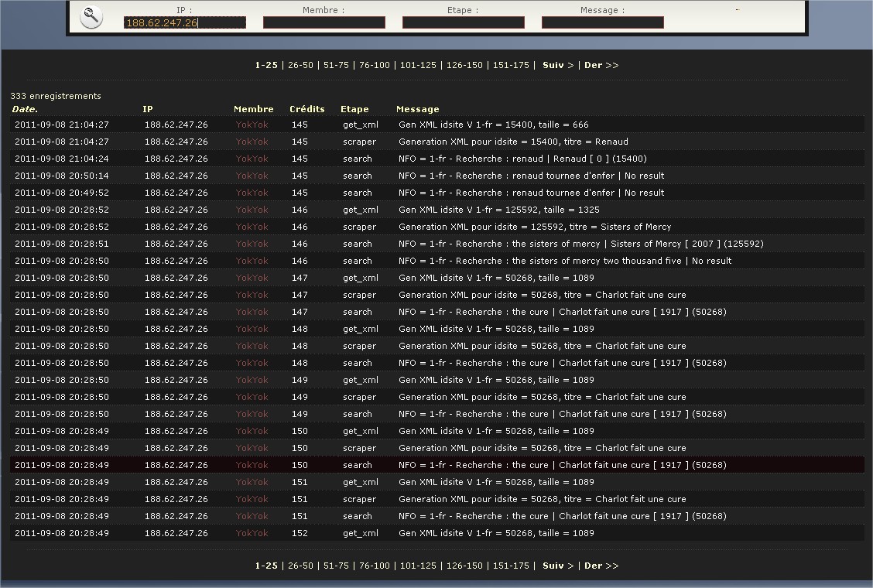The height and width of the screenshot is (588, 873).
Task: Click the 'Etape' column header in the table
Action: point(354,110)
